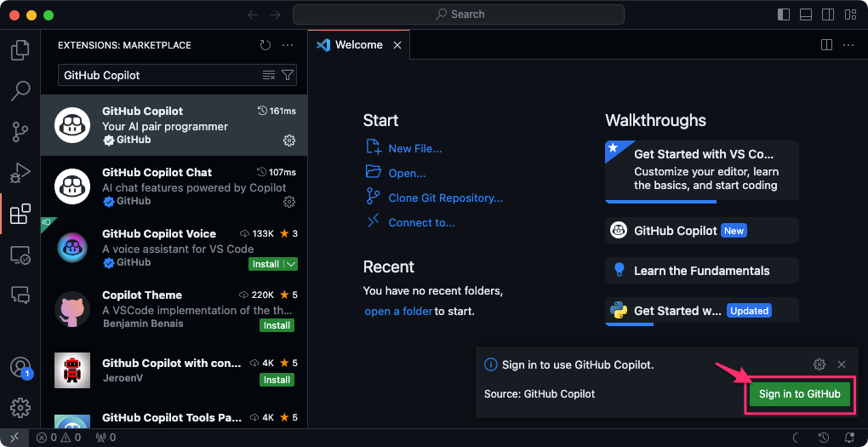868x447 pixels.
Task: Open the Manage gear in activity bar
Action: [x=20, y=408]
